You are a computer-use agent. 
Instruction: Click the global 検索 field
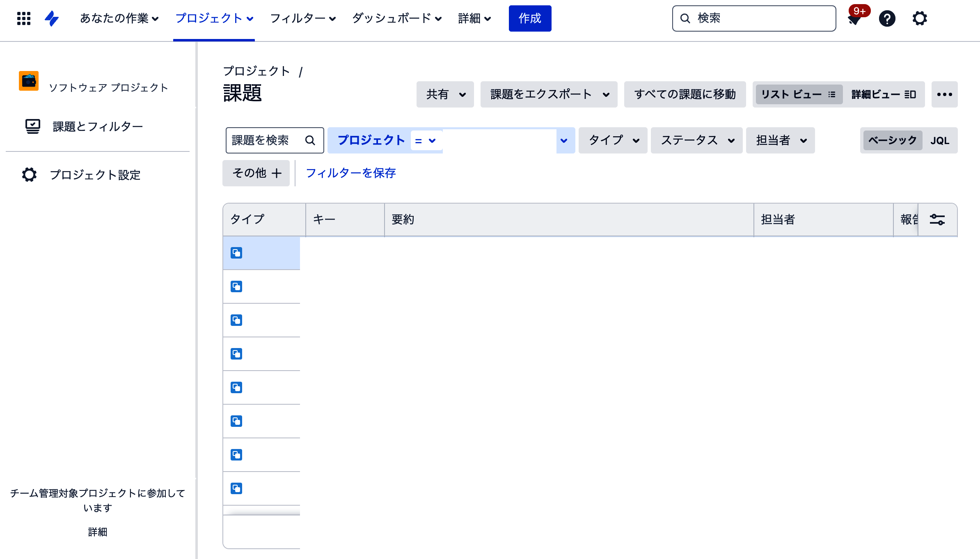coord(754,18)
